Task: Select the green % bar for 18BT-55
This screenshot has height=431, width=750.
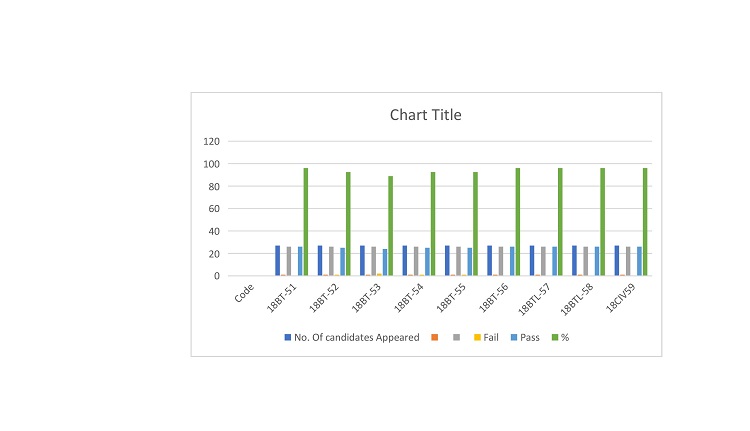Action: (x=475, y=224)
